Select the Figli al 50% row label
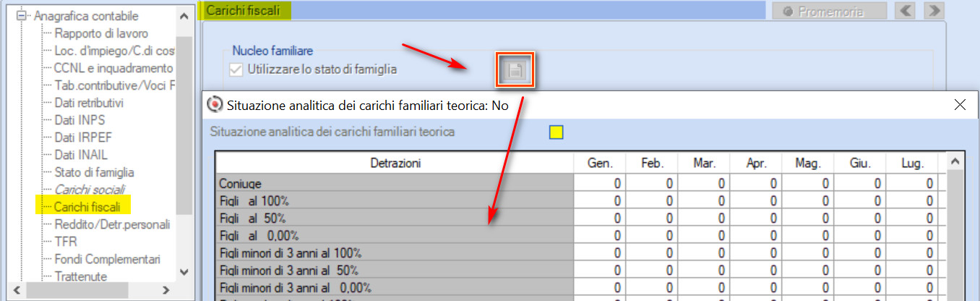This screenshot has width=980, height=301. click(x=395, y=218)
